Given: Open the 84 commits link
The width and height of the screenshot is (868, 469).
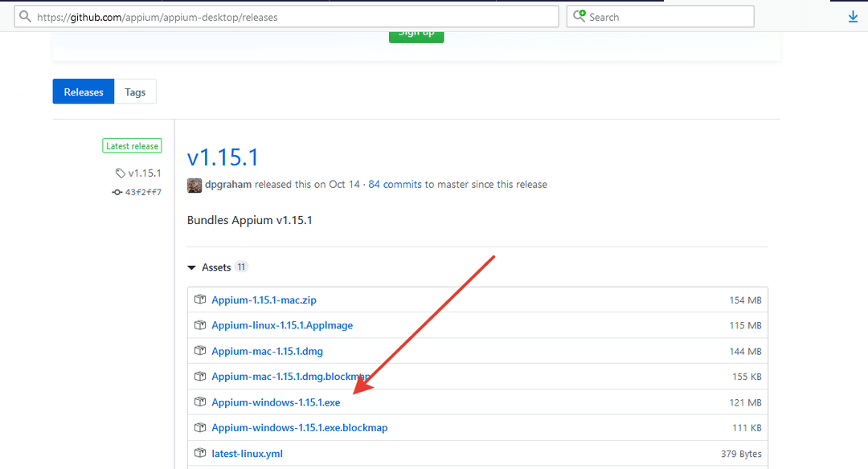Looking at the screenshot, I should (x=395, y=185).
